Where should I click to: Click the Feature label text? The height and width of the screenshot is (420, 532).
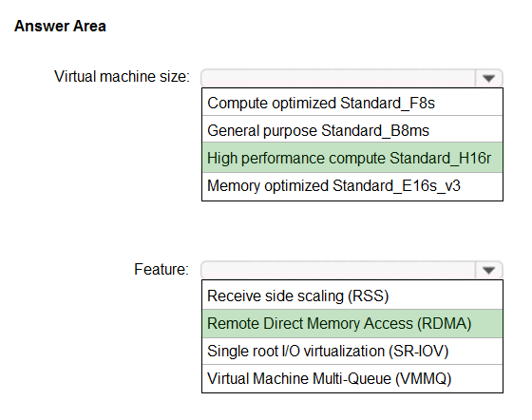pos(161,269)
